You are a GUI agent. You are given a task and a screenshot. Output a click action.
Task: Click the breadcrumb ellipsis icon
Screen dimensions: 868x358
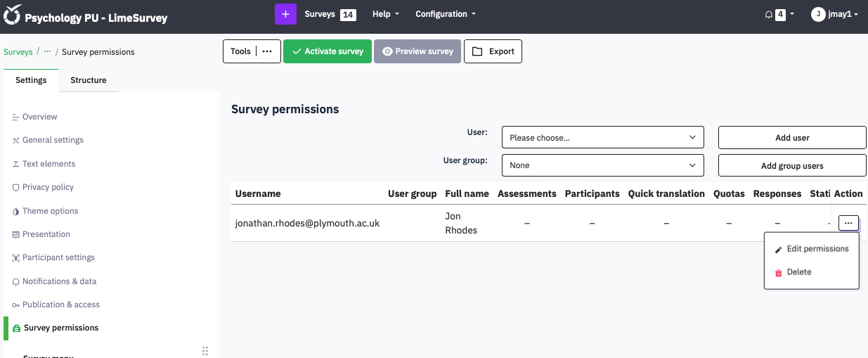coord(47,52)
